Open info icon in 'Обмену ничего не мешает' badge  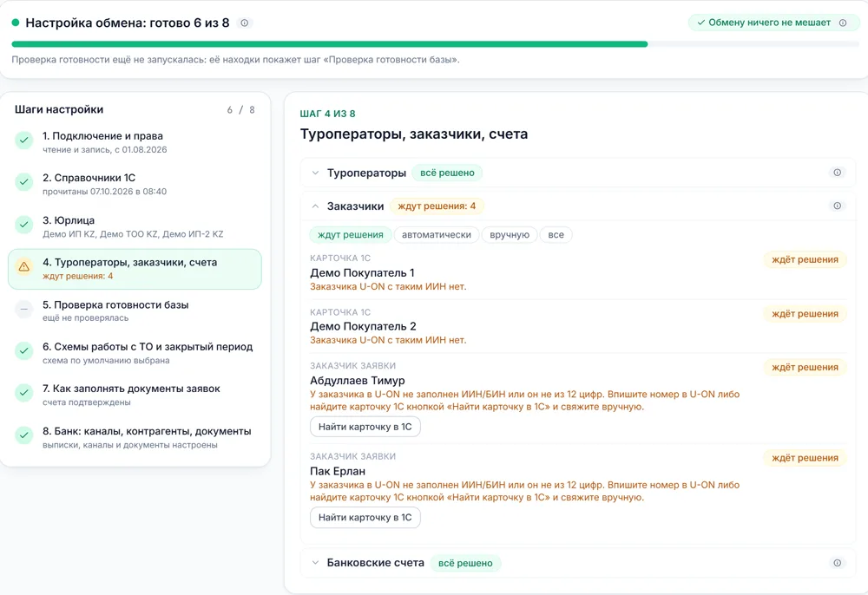click(x=843, y=23)
